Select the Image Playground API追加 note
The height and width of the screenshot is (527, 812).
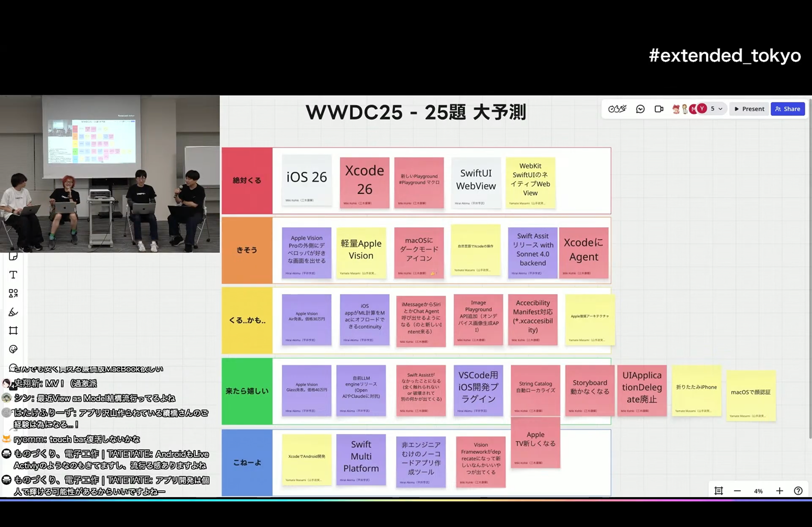[478, 320]
